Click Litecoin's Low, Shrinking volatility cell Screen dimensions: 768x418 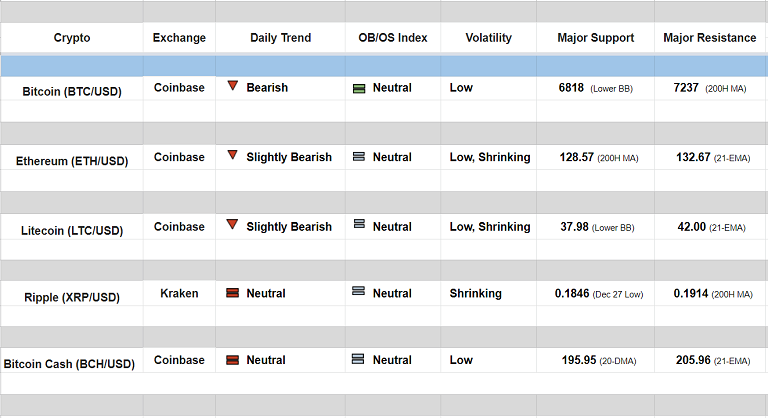pyautogui.click(x=490, y=227)
